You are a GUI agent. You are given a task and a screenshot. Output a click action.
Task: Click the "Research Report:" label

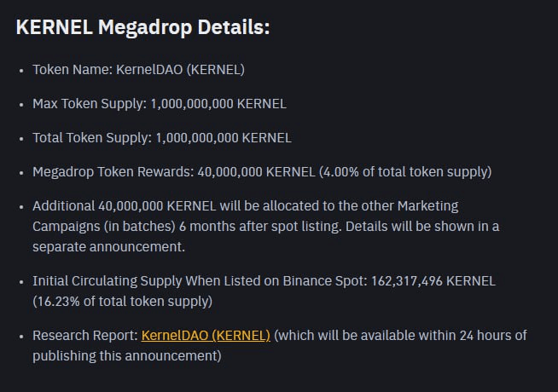[x=84, y=336]
